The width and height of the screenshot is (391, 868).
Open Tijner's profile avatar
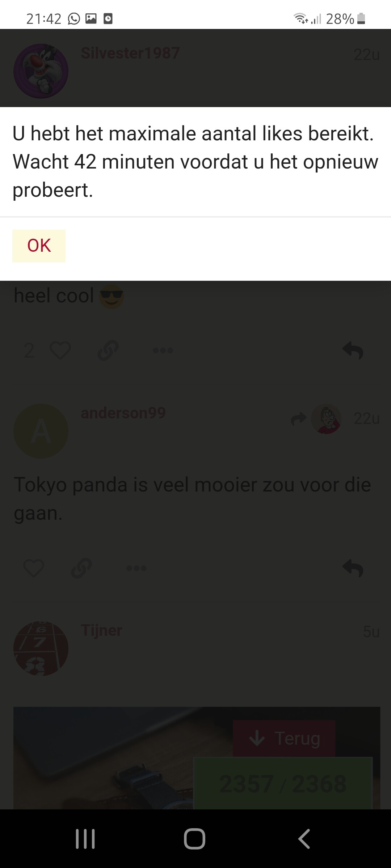[41, 648]
